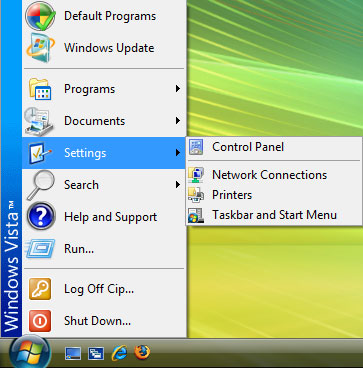Choose Shut Down... entry
The image size is (363, 368).
tap(104, 321)
